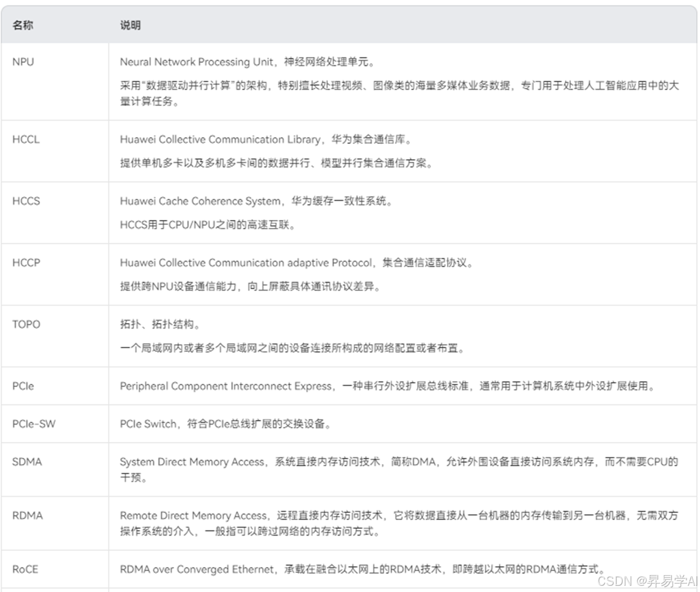Select the HCCL term cell
This screenshot has width=700, height=592.
(x=25, y=140)
